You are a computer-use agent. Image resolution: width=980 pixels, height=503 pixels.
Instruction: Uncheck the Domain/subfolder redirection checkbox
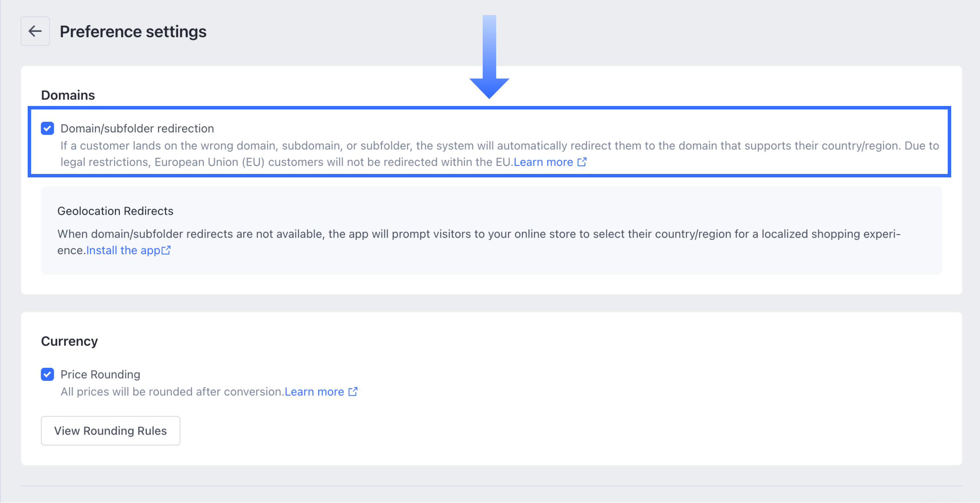(x=48, y=128)
